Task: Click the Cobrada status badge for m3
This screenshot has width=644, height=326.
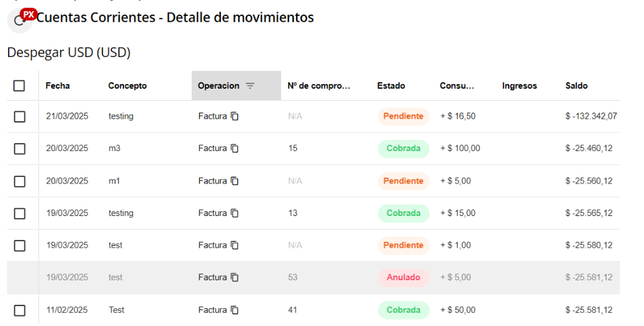Action: pyautogui.click(x=403, y=148)
